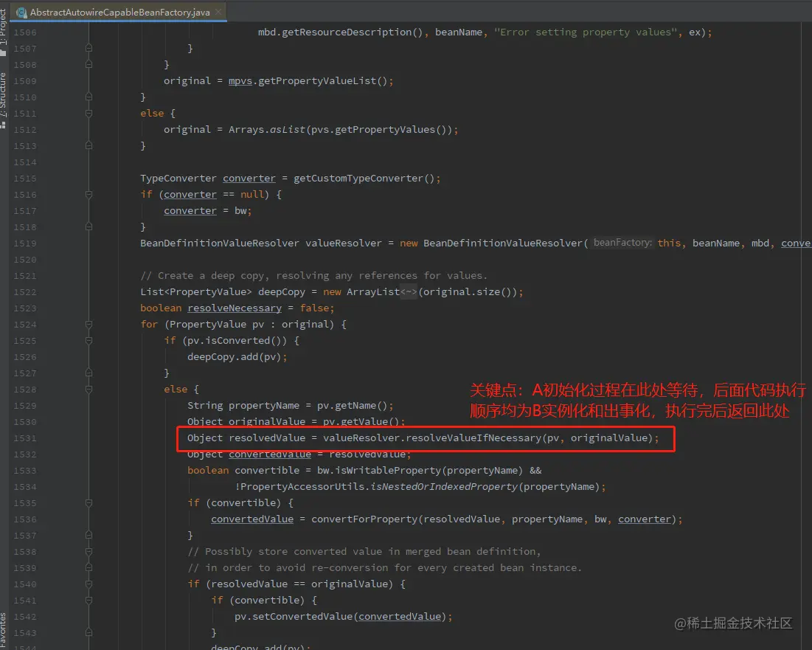Screen dimensions: 812x650
Task: Click "isWritableProperty" on line 1533
Action: point(388,470)
